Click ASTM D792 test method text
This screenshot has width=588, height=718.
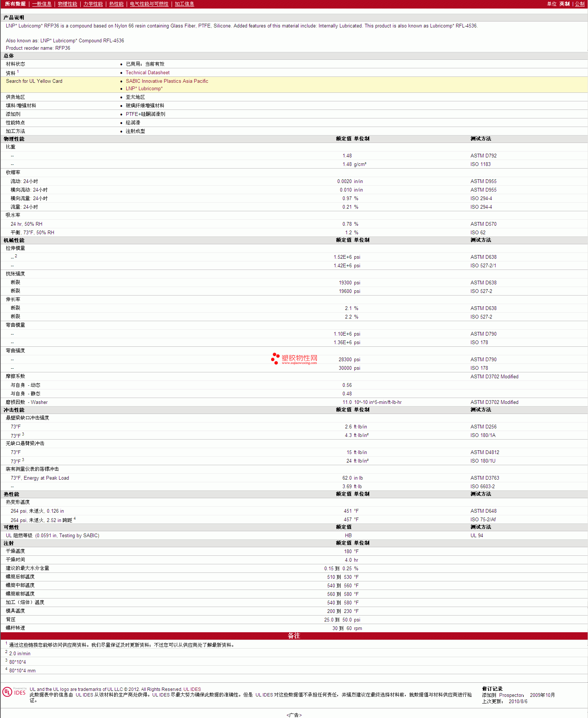click(x=483, y=156)
